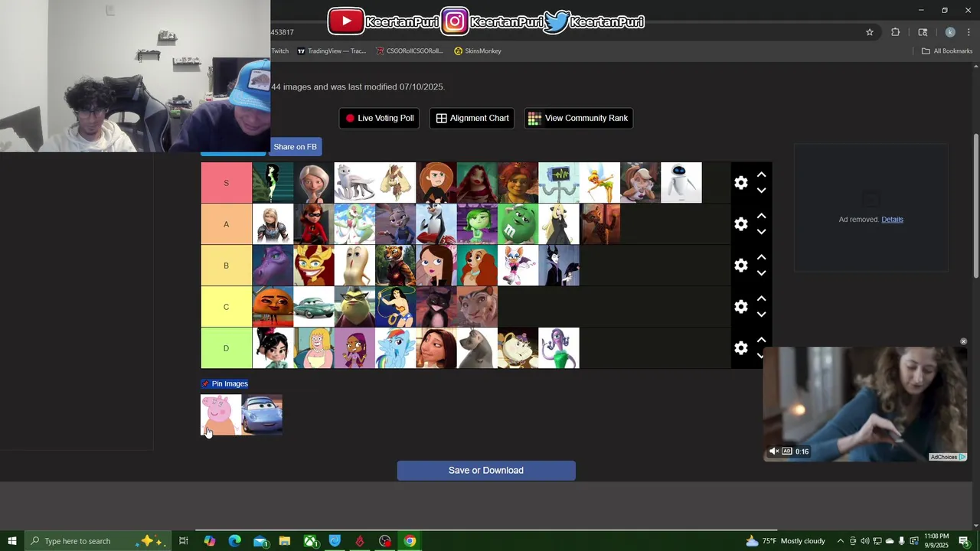980x551 pixels.
Task: View Community Rank
Action: pyautogui.click(x=578, y=118)
